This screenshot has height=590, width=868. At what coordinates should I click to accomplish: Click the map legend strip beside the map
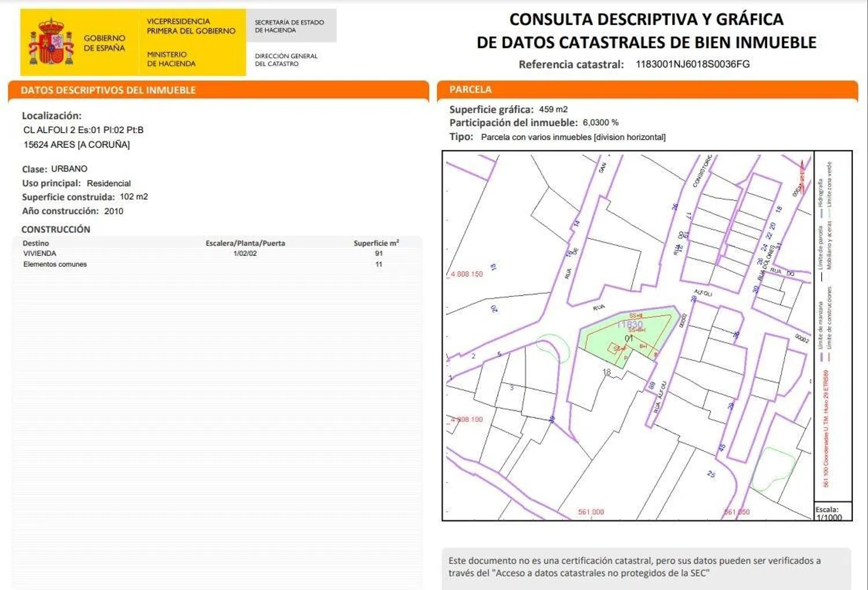tap(832, 324)
